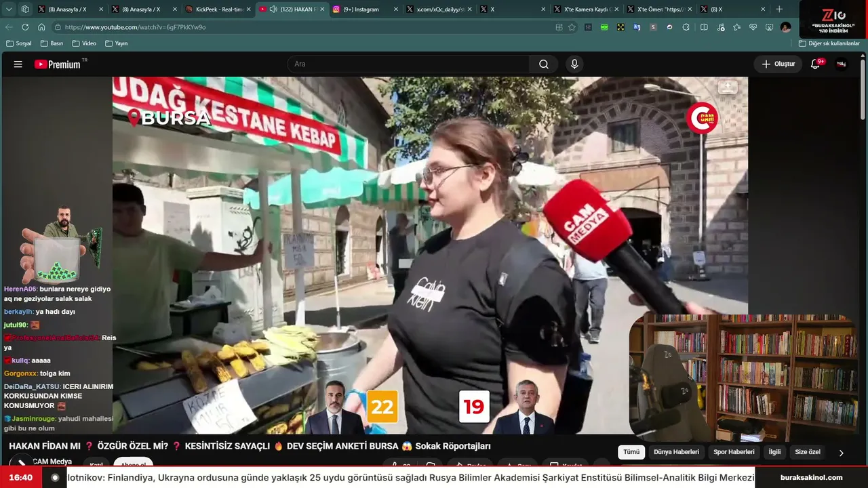Open the Yayın bookmarks folder
This screenshot has height=488, width=868.
click(117, 43)
